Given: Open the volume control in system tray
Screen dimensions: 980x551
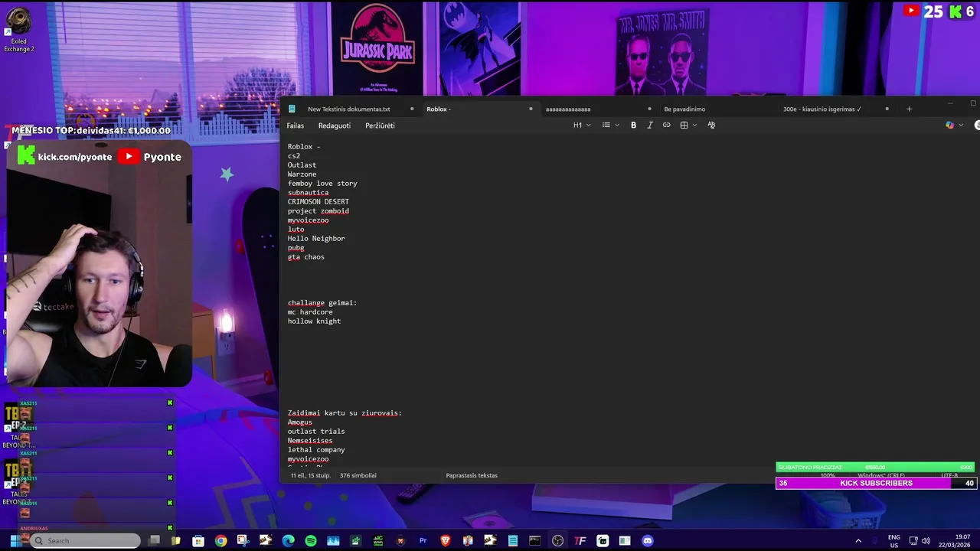Looking at the screenshot, I should (x=926, y=541).
